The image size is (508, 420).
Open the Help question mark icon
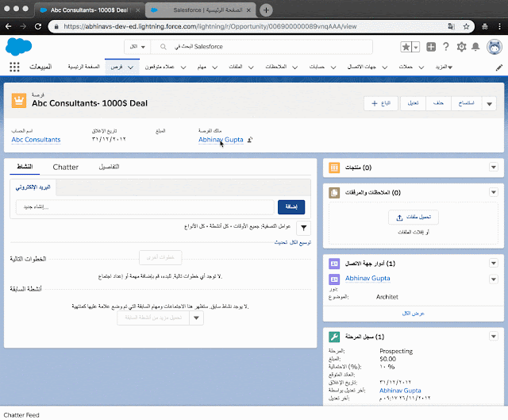tap(446, 47)
